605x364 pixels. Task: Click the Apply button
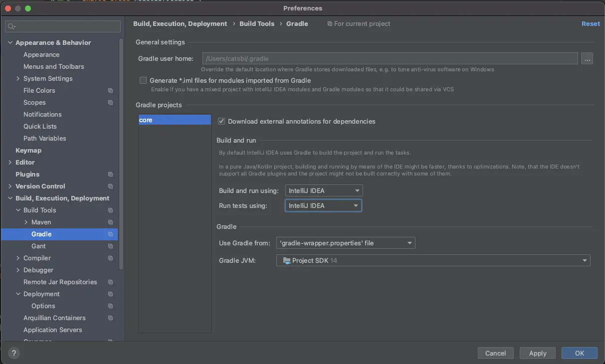point(538,353)
